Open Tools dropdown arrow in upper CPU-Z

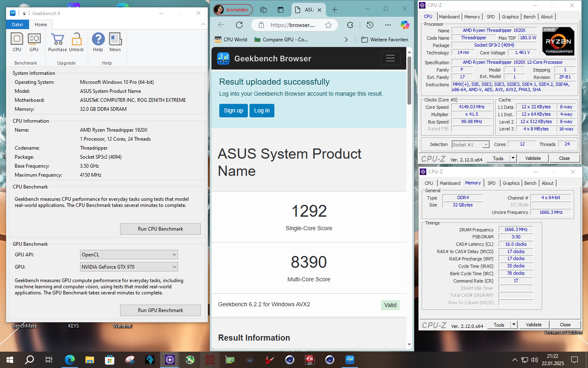coord(513,158)
